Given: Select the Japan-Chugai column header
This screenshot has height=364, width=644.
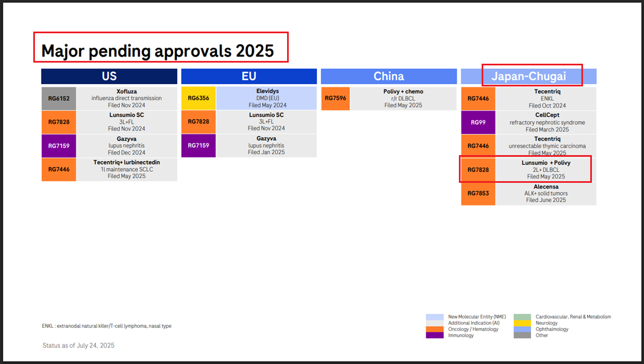Looking at the screenshot, I should pos(529,76).
